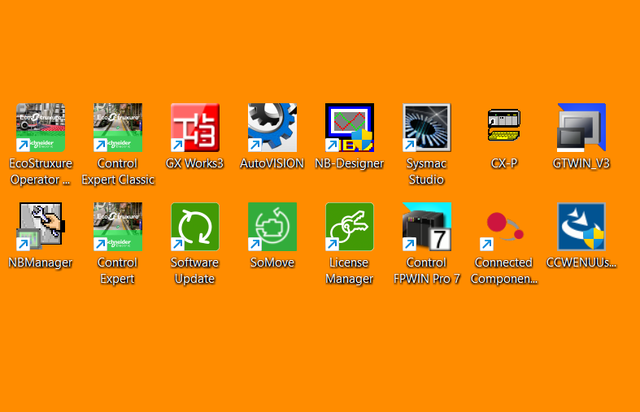The width and height of the screenshot is (640, 412).
Task: Click the 'NB-Designer' label text
Action: click(349, 163)
